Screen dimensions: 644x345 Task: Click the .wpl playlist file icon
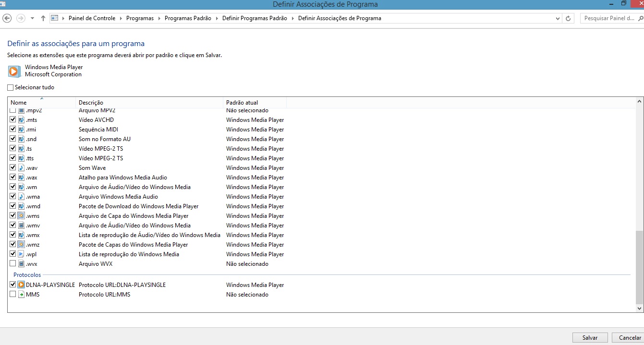(x=21, y=254)
